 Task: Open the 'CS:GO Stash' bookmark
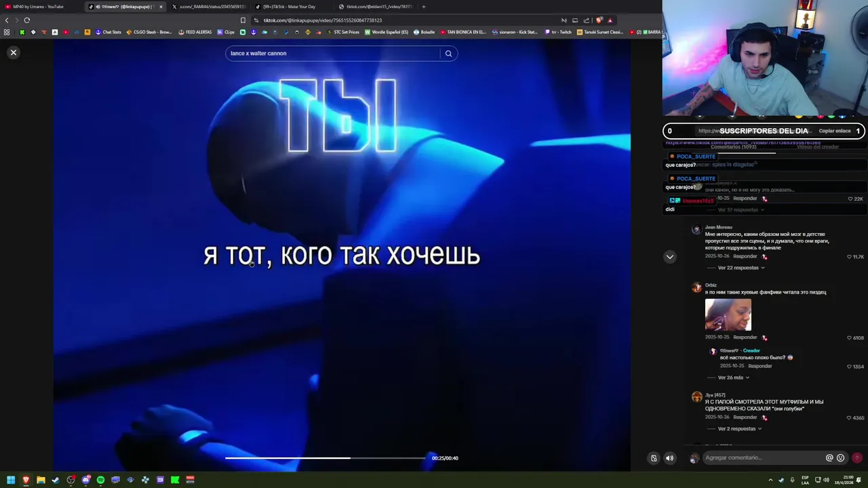(x=149, y=32)
